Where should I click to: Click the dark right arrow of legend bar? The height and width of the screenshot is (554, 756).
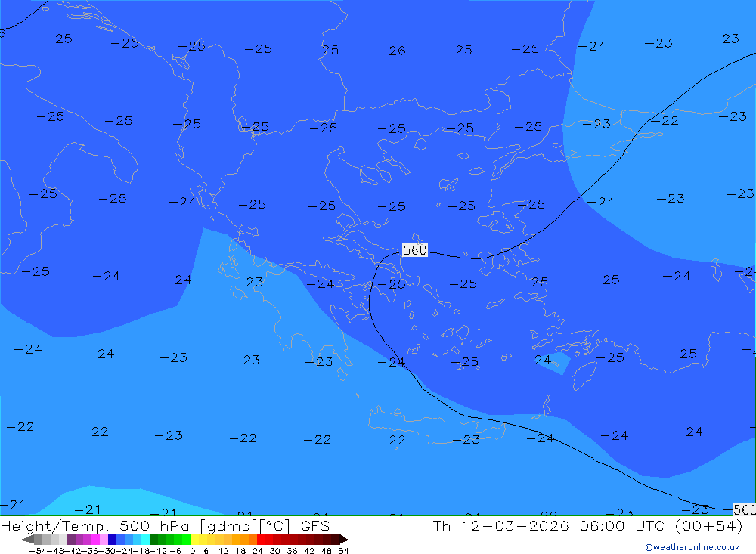pyautogui.click(x=344, y=540)
